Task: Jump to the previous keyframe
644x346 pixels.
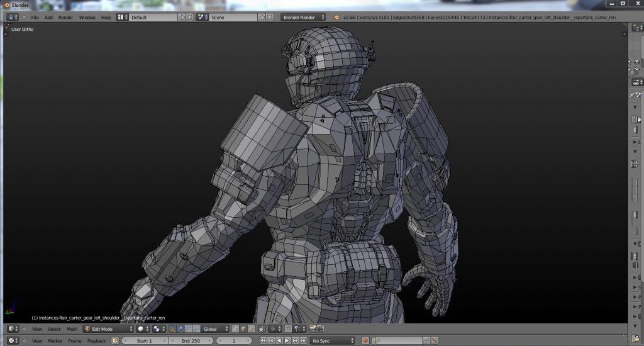Action: click(x=270, y=341)
